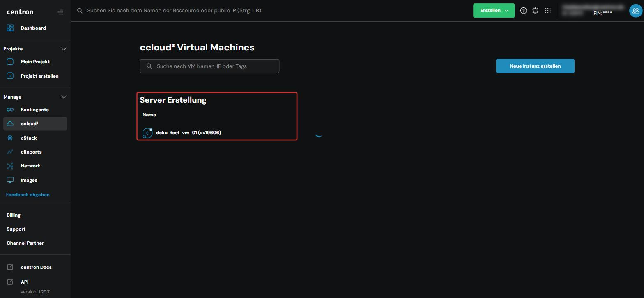Viewport: 644px width, 298px height.
Task: Open Kontingente in the sidebar
Action: click(x=35, y=110)
